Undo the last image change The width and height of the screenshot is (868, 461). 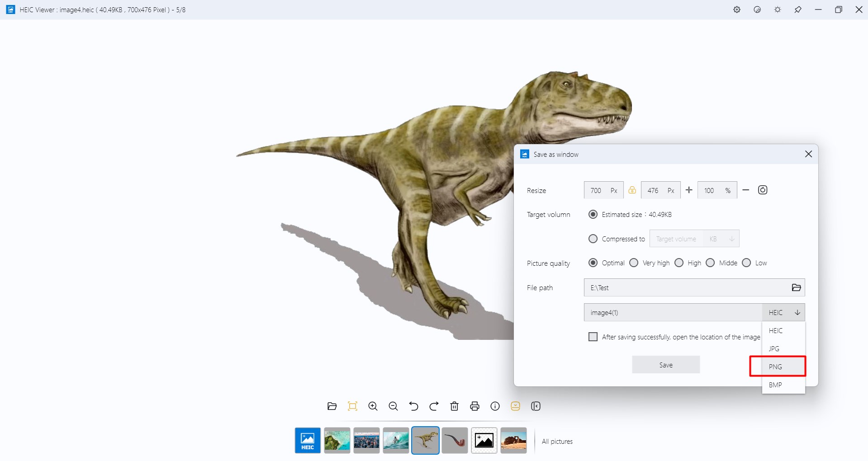(413, 406)
